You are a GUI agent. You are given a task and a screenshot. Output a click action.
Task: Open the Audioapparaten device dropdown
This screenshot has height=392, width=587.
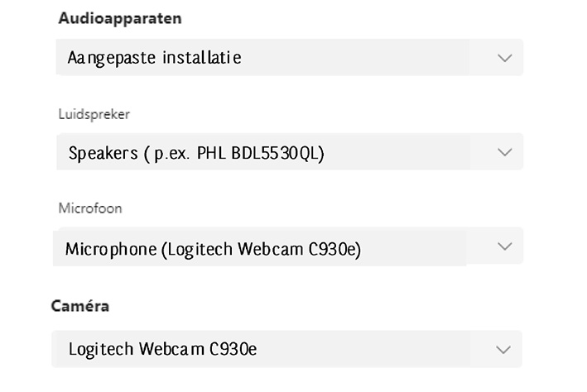point(289,58)
